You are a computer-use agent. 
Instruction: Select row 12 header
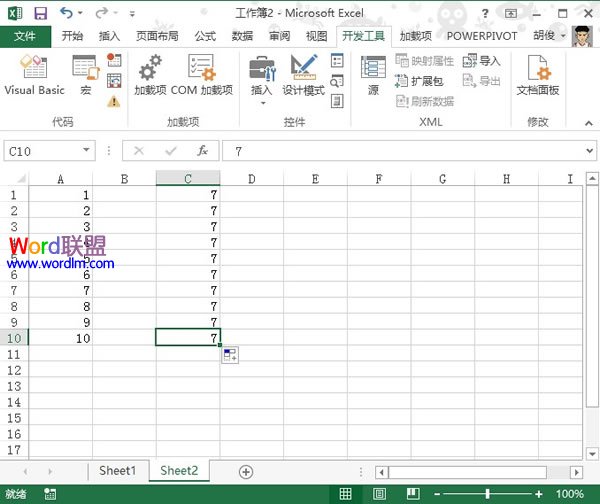[14, 370]
